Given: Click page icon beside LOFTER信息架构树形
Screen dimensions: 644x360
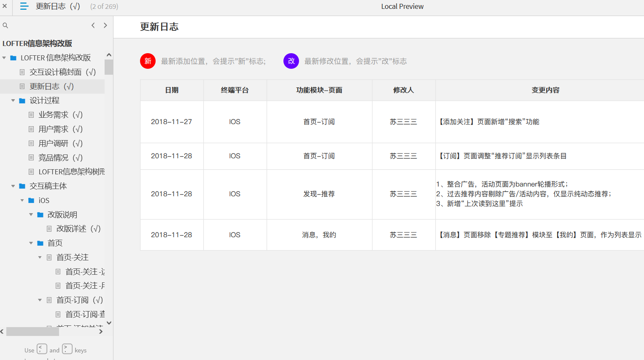Looking at the screenshot, I should pyautogui.click(x=31, y=172).
